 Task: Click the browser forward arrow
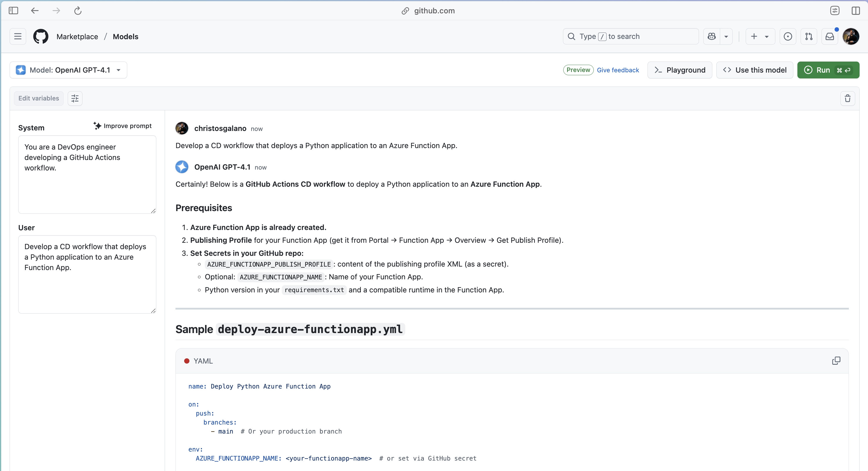pos(56,11)
